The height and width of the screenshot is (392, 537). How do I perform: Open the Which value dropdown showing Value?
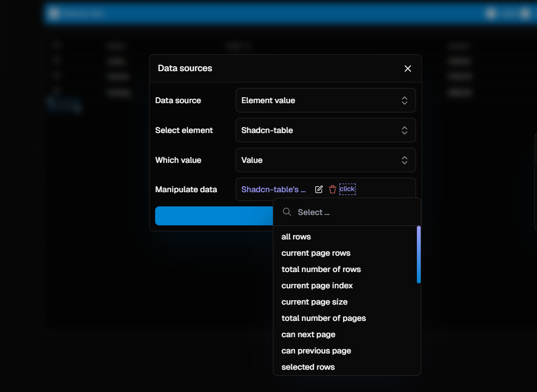325,160
